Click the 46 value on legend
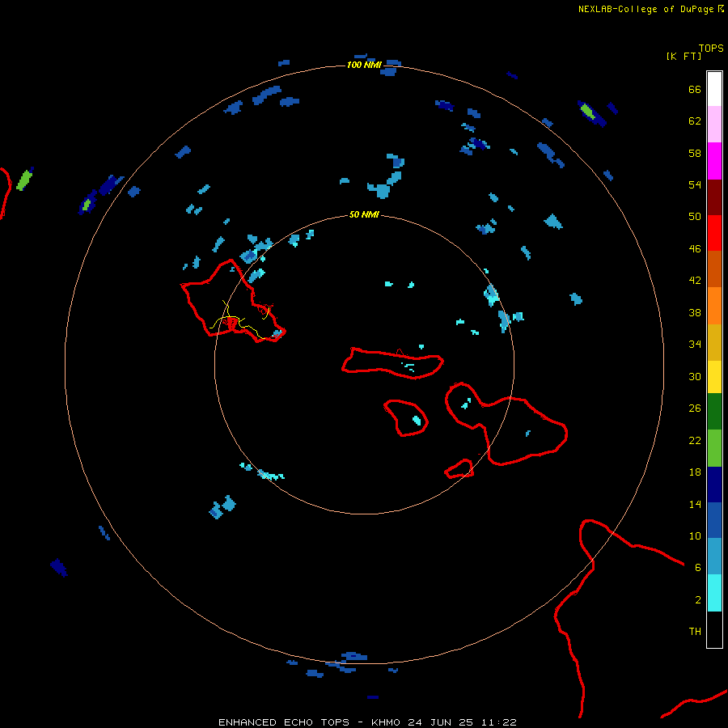Screen dimensions: 728x728 (x=695, y=248)
